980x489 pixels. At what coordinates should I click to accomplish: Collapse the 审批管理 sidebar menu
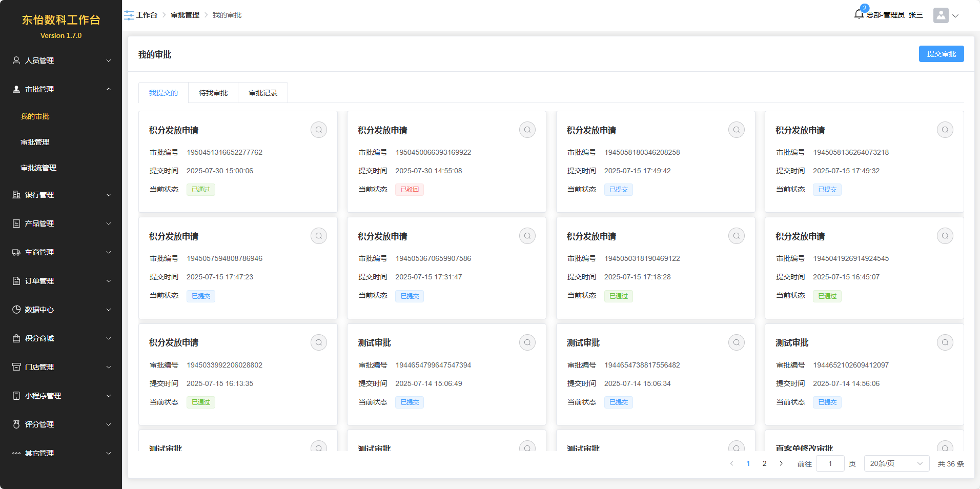point(61,89)
